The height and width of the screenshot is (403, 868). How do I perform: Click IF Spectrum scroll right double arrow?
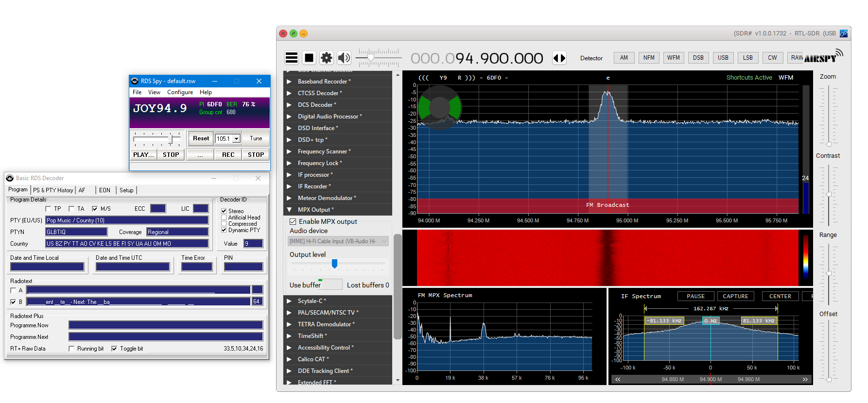click(x=805, y=379)
